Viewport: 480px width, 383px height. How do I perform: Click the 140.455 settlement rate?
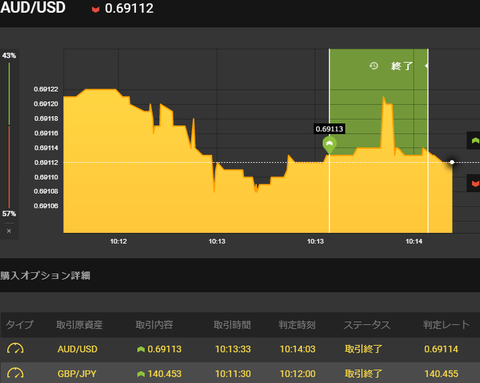(x=441, y=374)
